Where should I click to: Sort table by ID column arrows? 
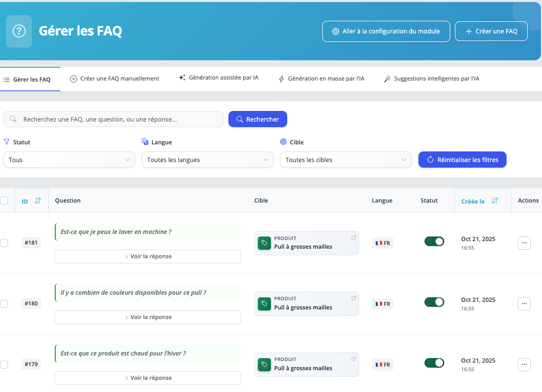[x=37, y=201]
